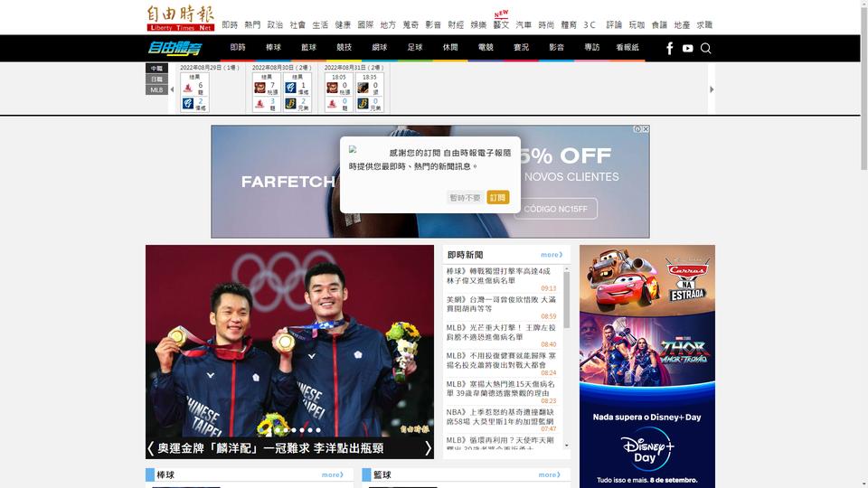Click 訂閱 button in notification popup
The width and height of the screenshot is (868, 488).
coord(497,198)
